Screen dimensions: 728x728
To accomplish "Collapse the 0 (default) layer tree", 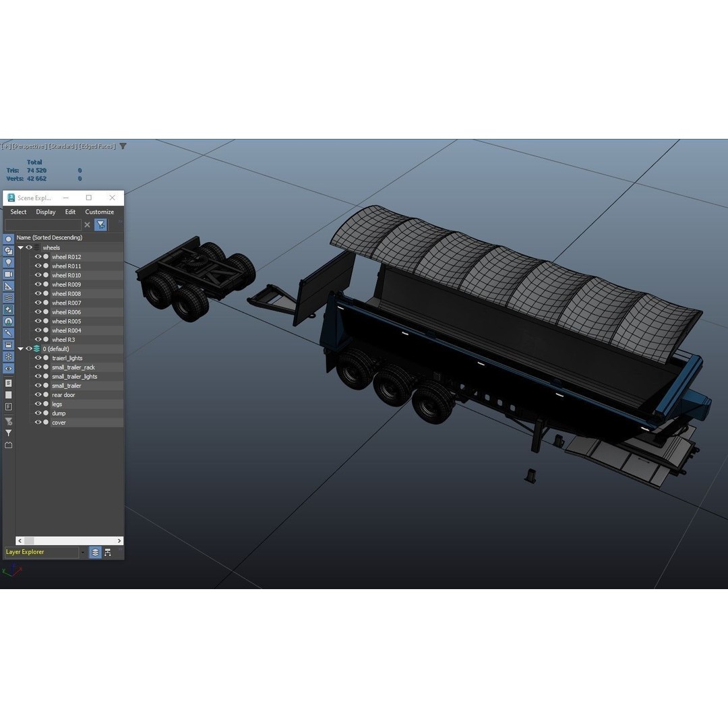I will (x=20, y=348).
